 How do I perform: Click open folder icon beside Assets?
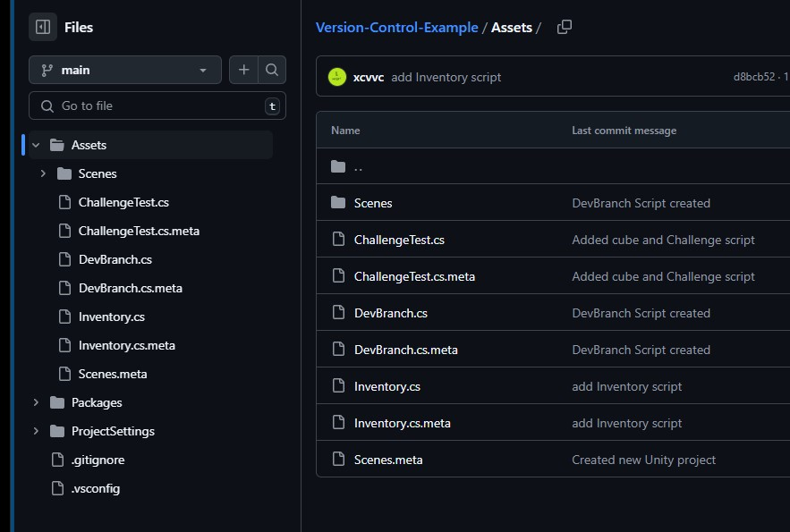57,145
